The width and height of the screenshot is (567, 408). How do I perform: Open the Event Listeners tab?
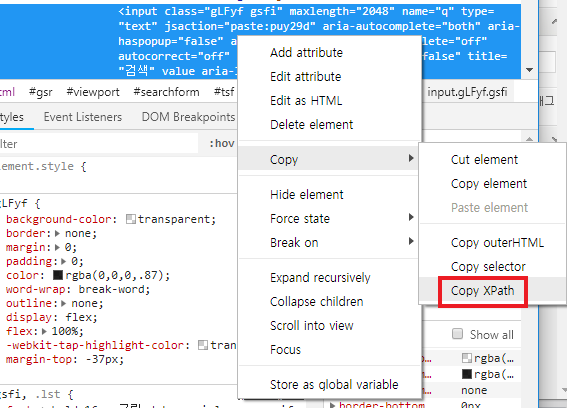[x=83, y=117]
